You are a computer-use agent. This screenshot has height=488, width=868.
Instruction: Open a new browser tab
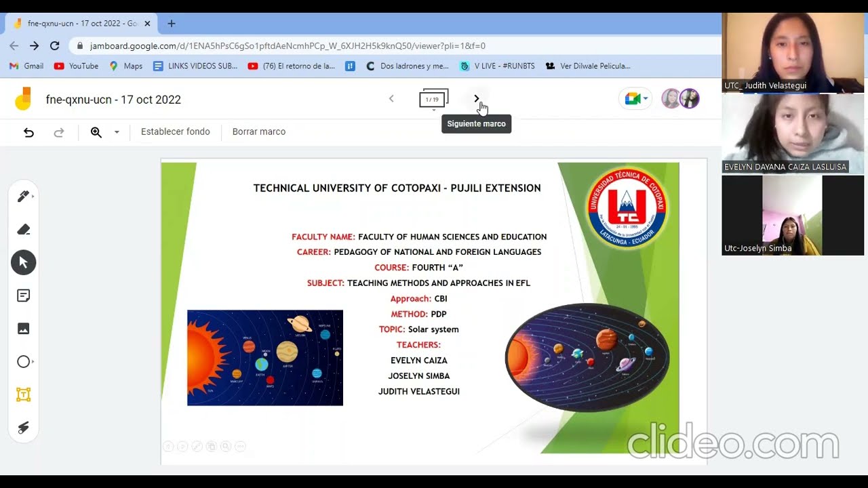tap(172, 23)
